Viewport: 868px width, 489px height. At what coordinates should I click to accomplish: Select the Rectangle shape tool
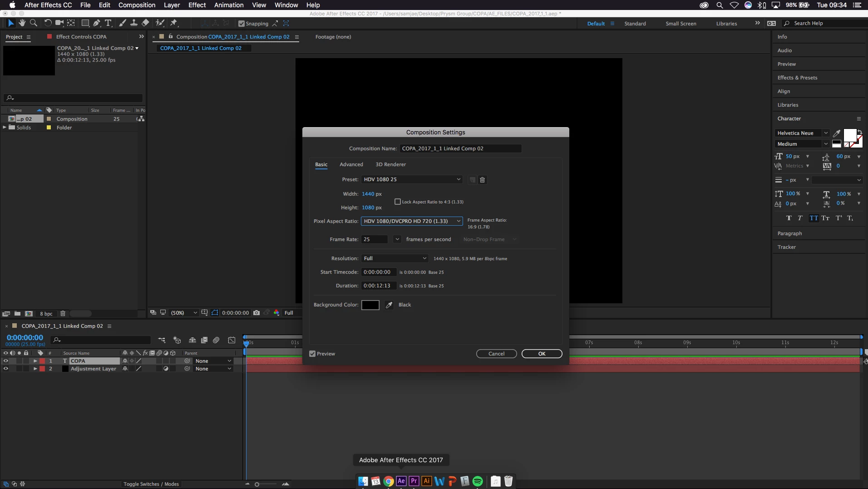85,23
